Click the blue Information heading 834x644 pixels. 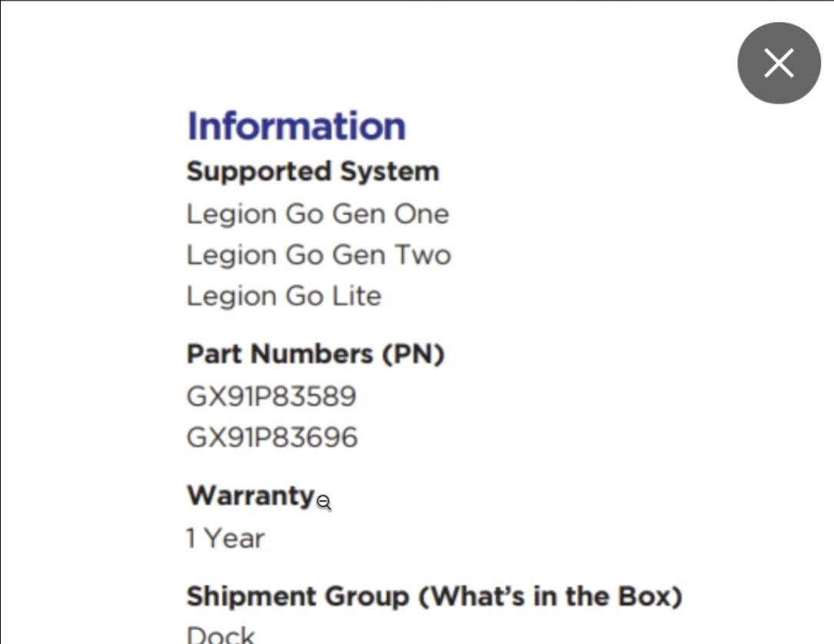296,126
